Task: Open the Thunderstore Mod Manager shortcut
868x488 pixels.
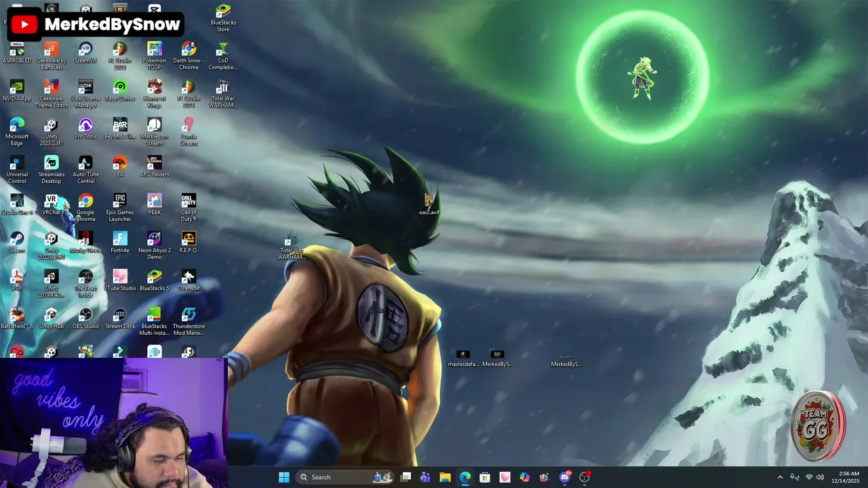Action: tap(189, 322)
